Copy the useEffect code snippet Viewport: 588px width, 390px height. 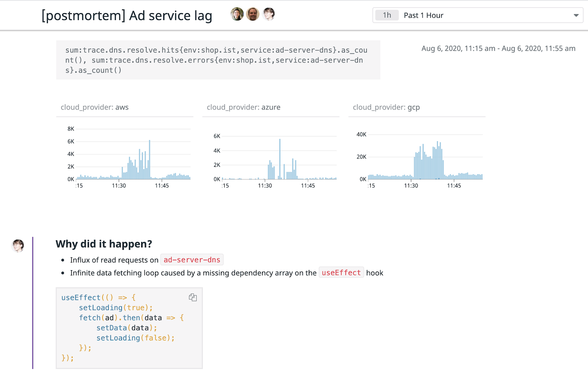pos(193,297)
